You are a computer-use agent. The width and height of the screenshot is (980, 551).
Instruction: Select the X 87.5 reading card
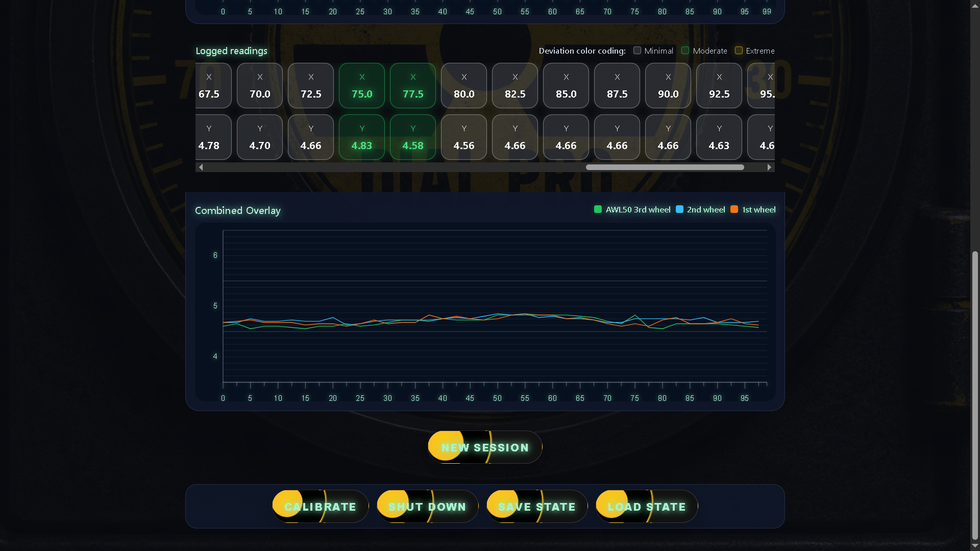point(617,86)
